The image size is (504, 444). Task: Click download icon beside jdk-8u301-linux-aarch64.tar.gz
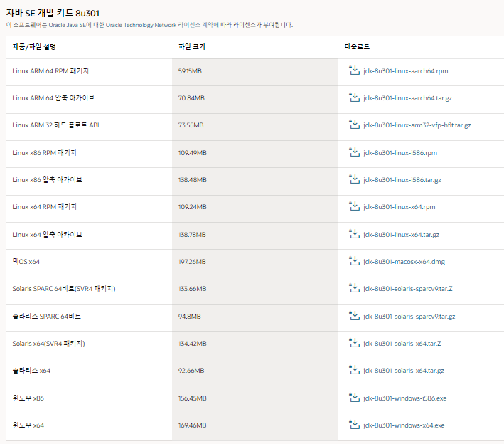coord(354,97)
